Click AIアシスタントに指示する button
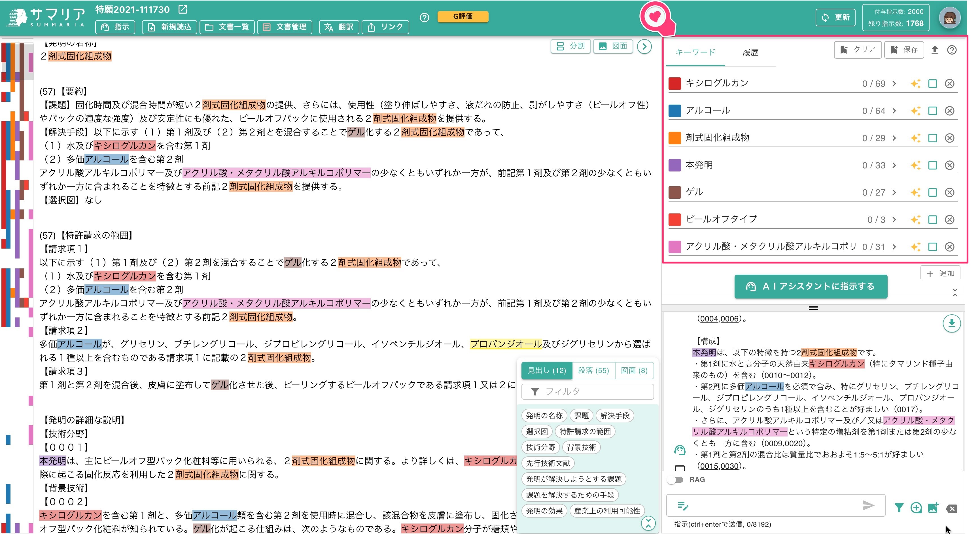980x534 pixels. click(811, 286)
